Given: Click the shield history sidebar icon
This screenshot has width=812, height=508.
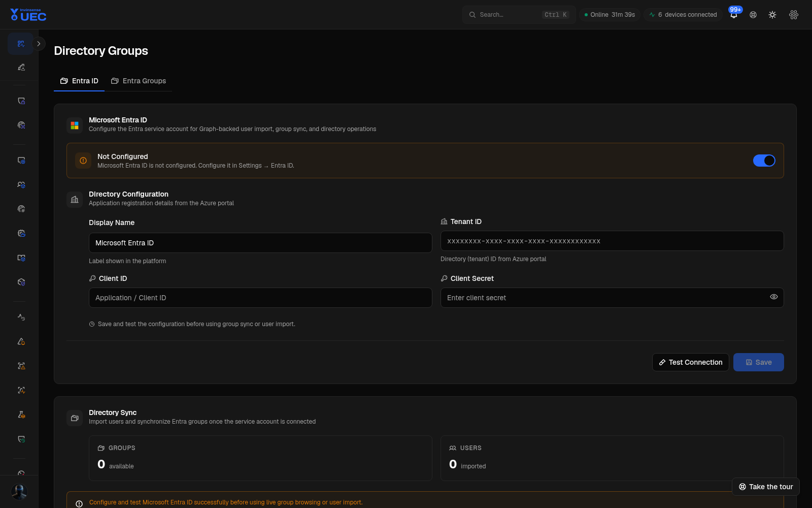Looking at the screenshot, I should pyautogui.click(x=21, y=439).
